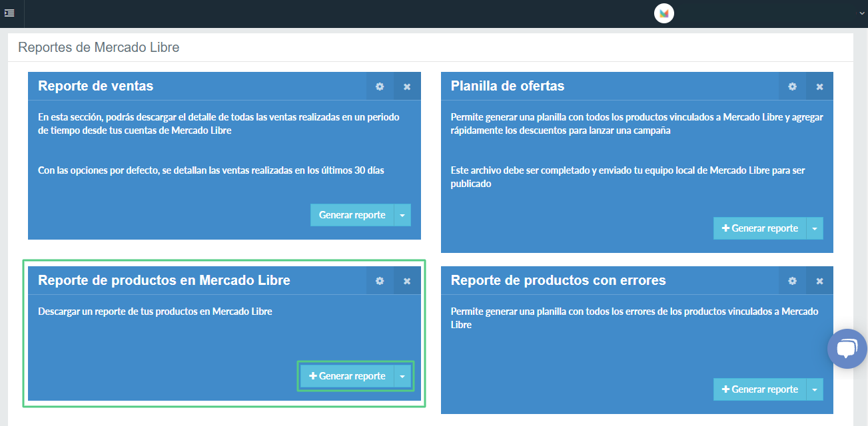Open settings gear on Reporte de ventas
Image resolution: width=868 pixels, height=426 pixels.
click(380, 87)
